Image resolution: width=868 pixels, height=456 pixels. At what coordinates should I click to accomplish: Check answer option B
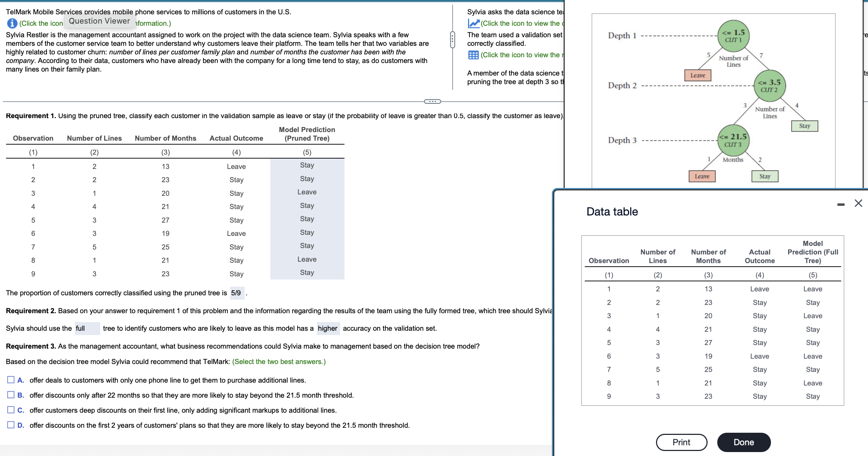click(x=11, y=395)
